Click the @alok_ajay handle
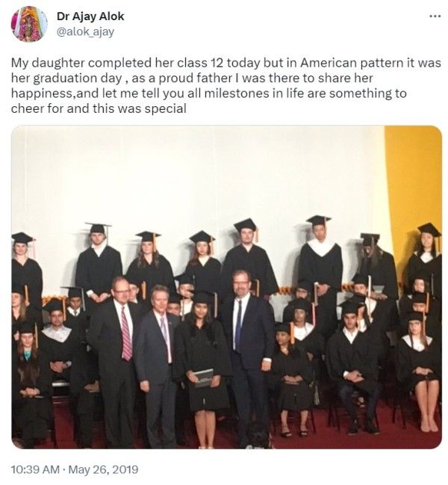448x485 pixels. [85, 31]
